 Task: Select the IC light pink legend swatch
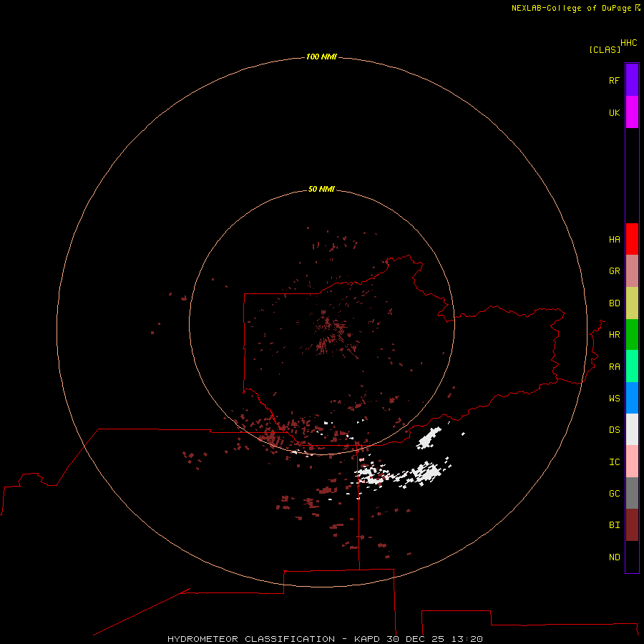coord(632,462)
